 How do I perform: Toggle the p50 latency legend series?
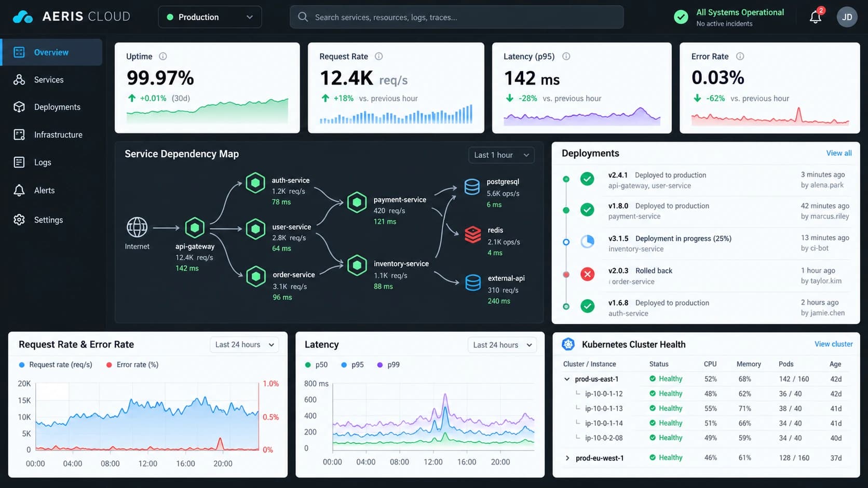316,364
